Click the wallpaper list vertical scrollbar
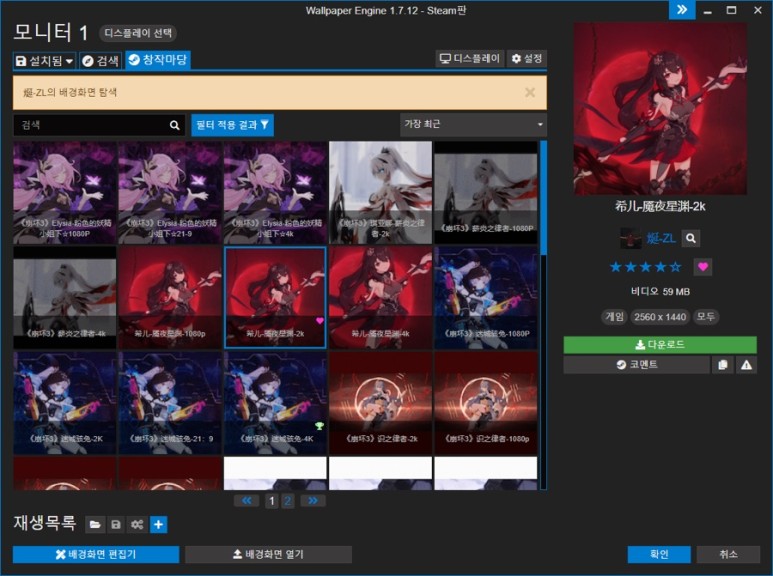This screenshot has width=773, height=576. coord(543,316)
